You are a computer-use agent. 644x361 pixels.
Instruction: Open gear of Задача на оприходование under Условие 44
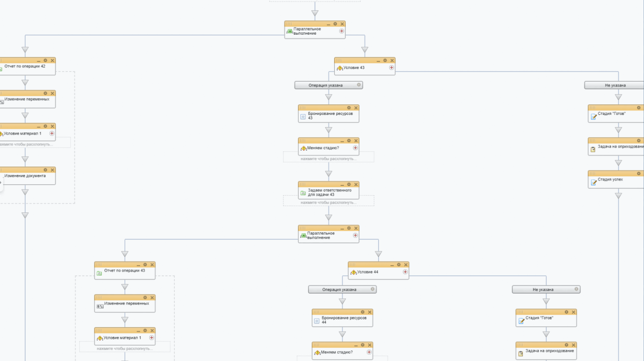567,345
